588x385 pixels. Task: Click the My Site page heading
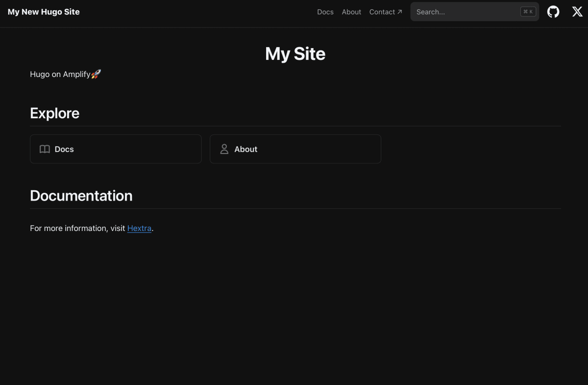point(295,53)
